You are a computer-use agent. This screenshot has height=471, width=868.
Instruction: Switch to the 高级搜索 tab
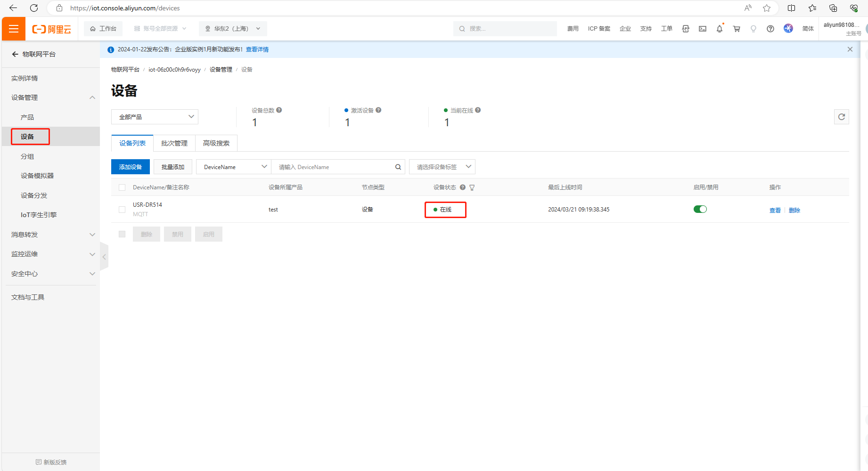click(x=216, y=143)
